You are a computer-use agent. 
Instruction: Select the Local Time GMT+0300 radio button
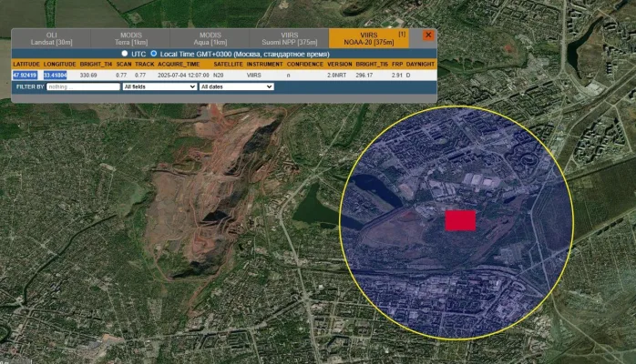pos(154,54)
